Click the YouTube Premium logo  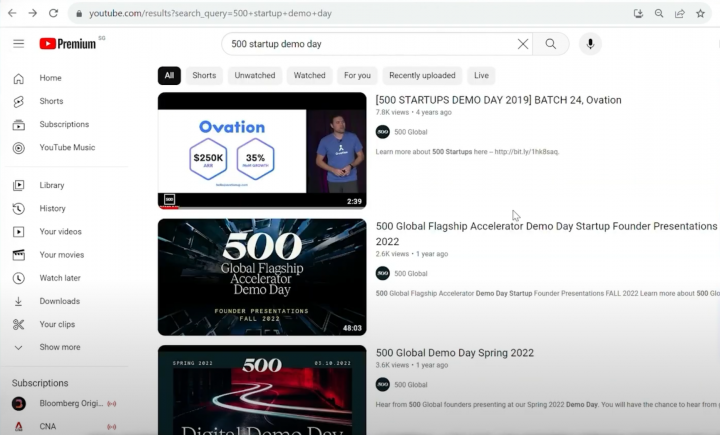coord(68,44)
